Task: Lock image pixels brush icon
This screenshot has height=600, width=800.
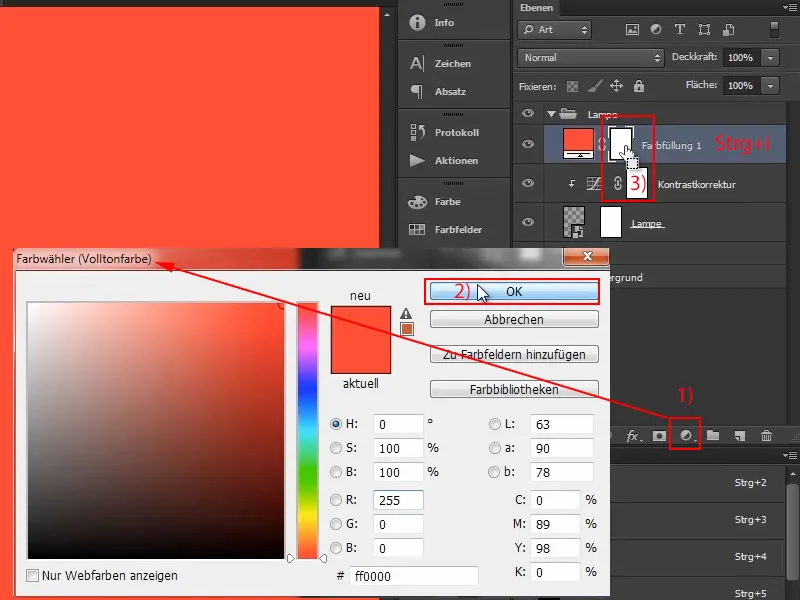Action: (594, 86)
